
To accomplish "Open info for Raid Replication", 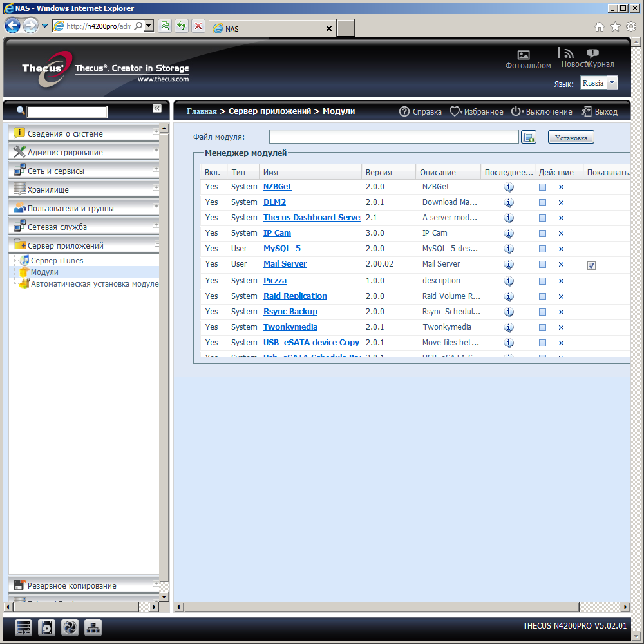I will (x=509, y=296).
